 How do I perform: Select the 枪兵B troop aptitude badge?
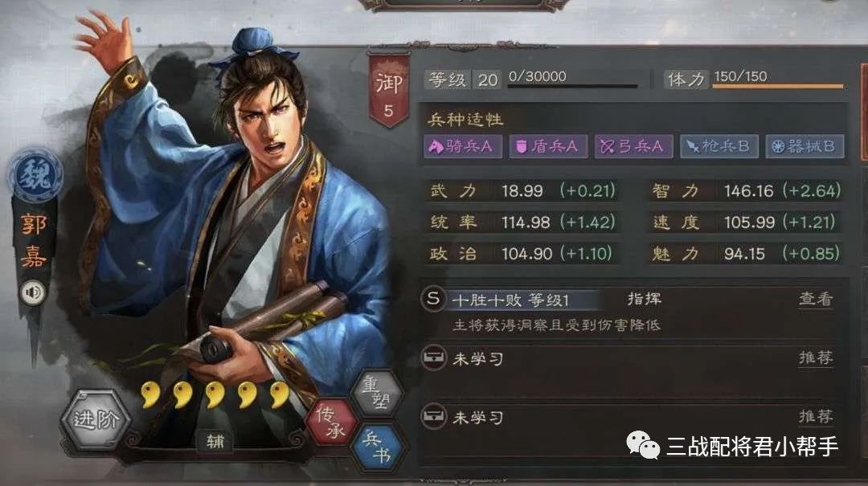point(719,146)
